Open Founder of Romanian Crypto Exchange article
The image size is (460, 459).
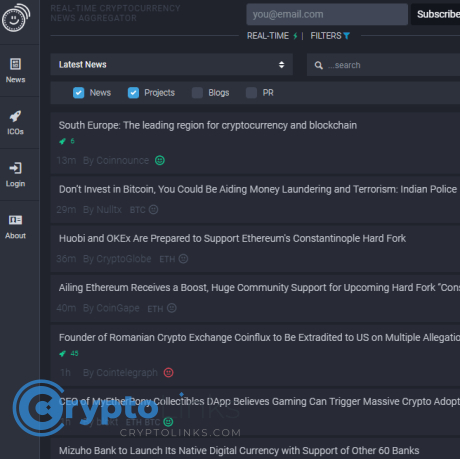pos(259,337)
